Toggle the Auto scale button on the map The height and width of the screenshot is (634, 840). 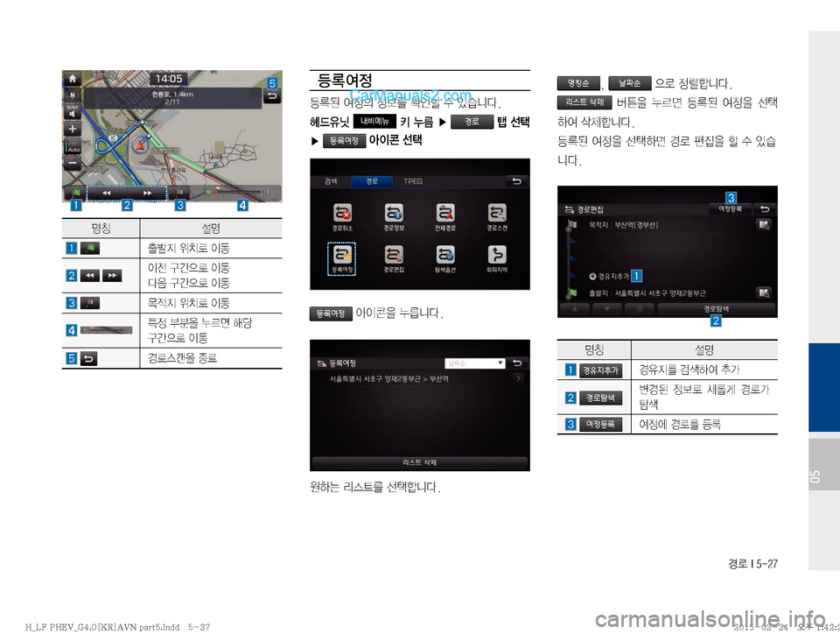[73, 146]
